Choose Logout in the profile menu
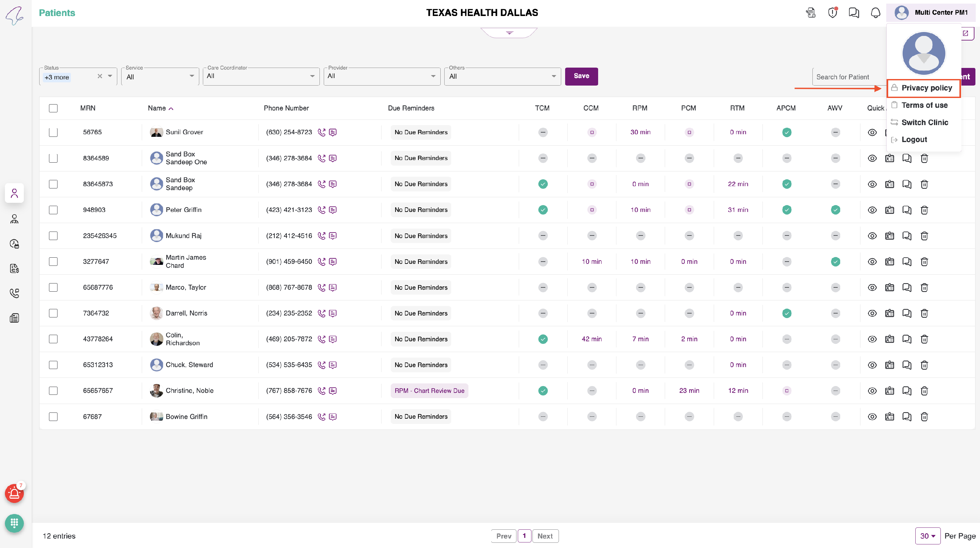 [x=914, y=139]
